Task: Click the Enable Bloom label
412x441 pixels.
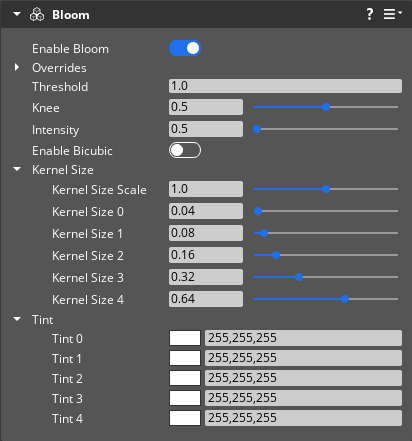Action: (x=70, y=49)
